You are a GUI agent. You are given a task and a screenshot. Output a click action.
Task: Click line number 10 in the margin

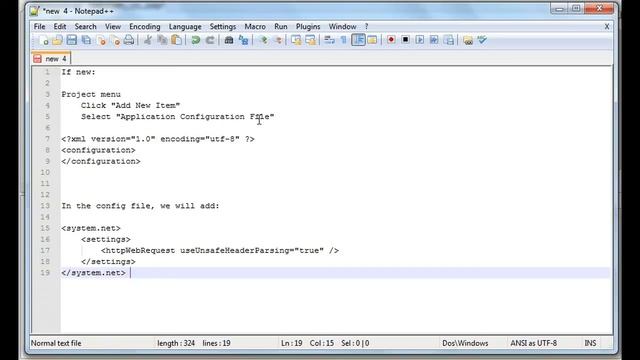pos(45,173)
